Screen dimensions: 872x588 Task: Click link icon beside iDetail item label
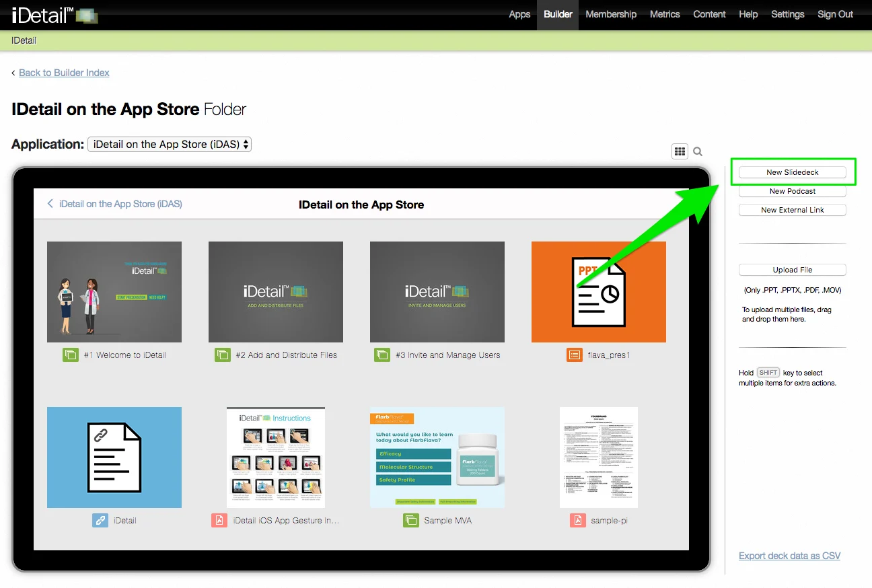[x=100, y=520]
